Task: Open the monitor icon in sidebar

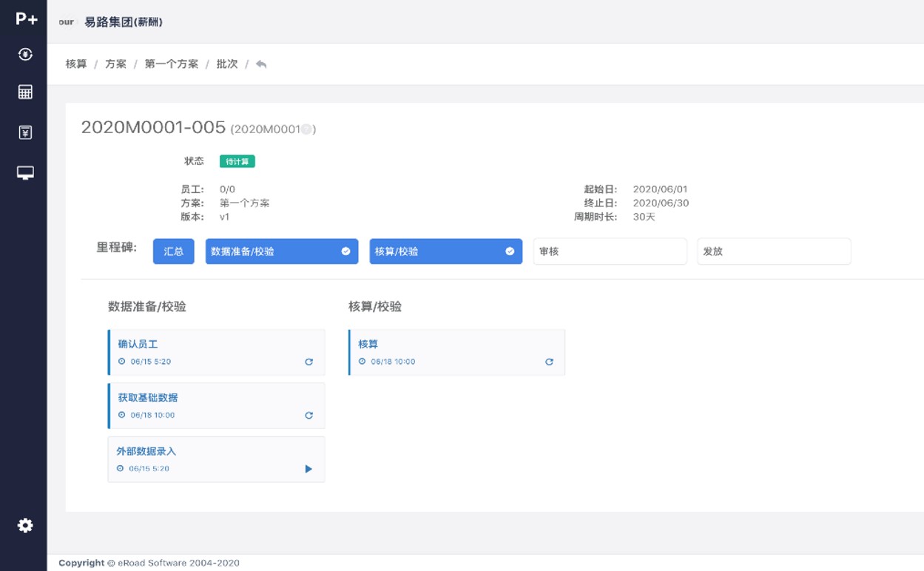Action: (25, 173)
